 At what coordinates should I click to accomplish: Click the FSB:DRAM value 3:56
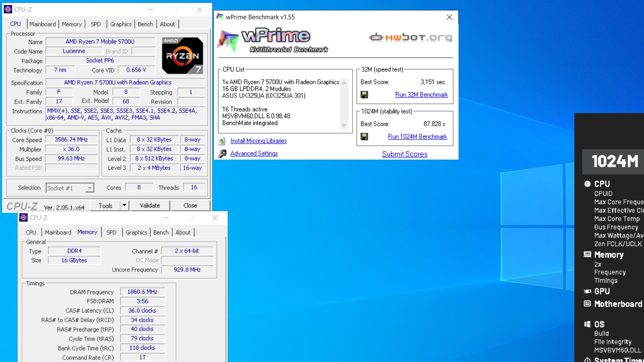point(143,301)
